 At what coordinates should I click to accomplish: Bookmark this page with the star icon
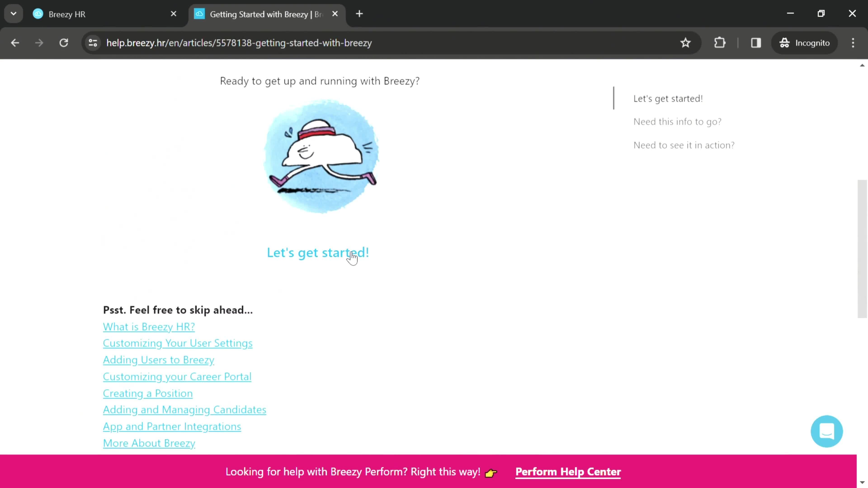tap(685, 43)
